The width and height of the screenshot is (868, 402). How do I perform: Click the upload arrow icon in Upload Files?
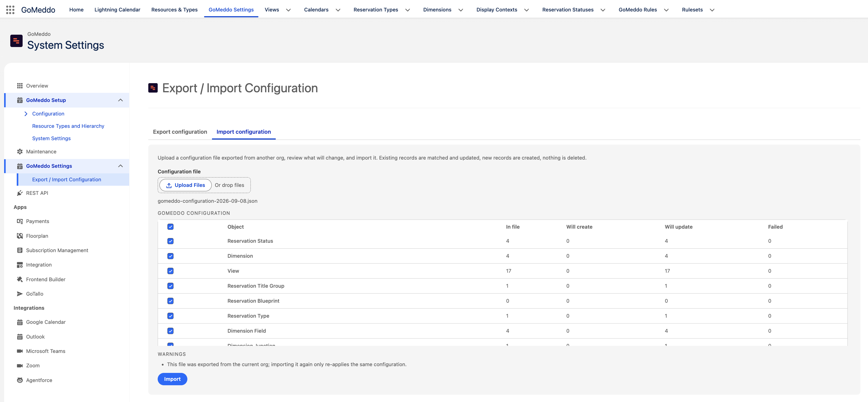[169, 185]
